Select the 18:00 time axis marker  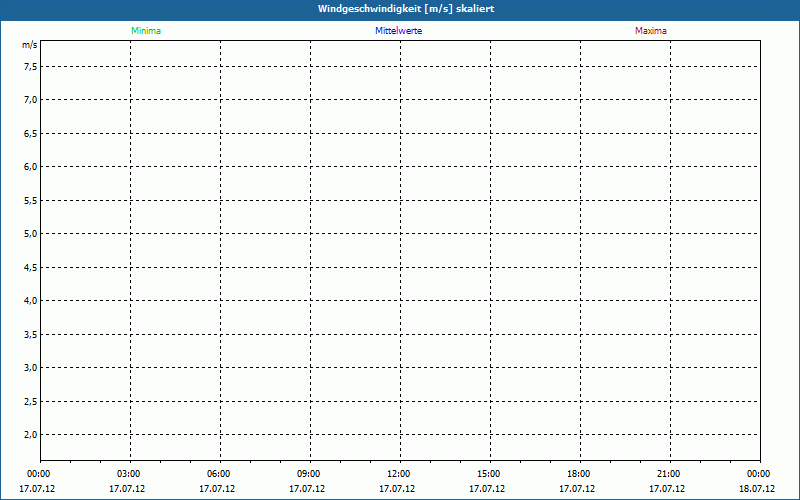(578, 474)
